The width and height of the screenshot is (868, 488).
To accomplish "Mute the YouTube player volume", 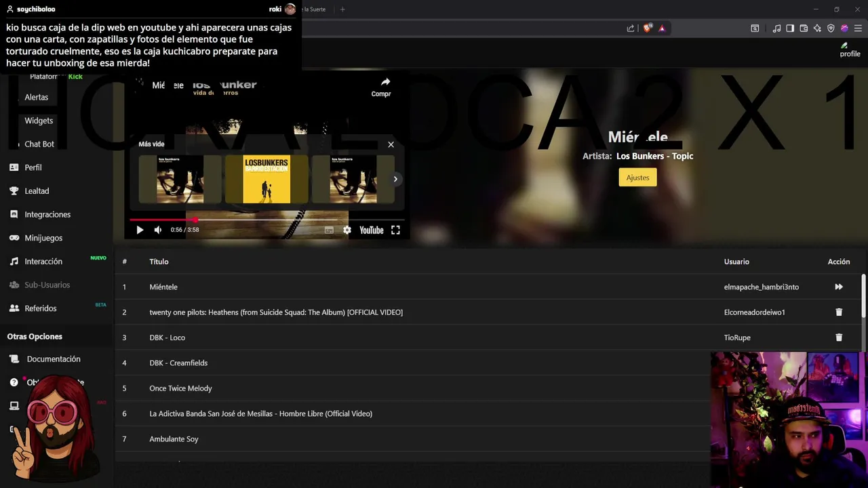I will click(158, 230).
